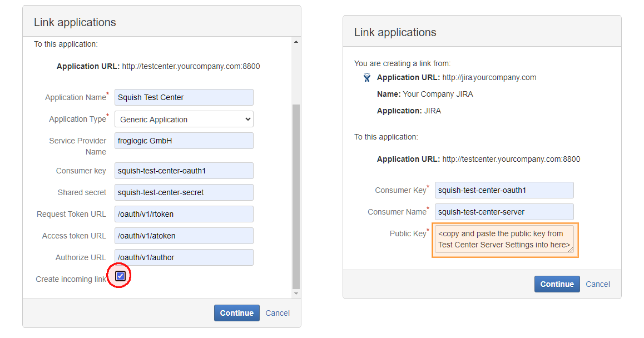644x338 pixels.
Task: Click the JIRA application icon
Action: (x=367, y=78)
